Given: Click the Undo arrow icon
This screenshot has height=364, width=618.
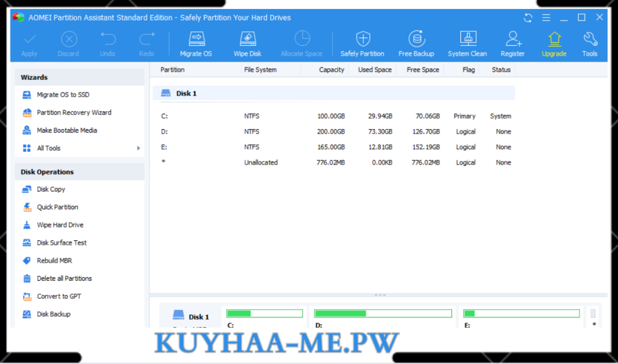Looking at the screenshot, I should [x=107, y=39].
